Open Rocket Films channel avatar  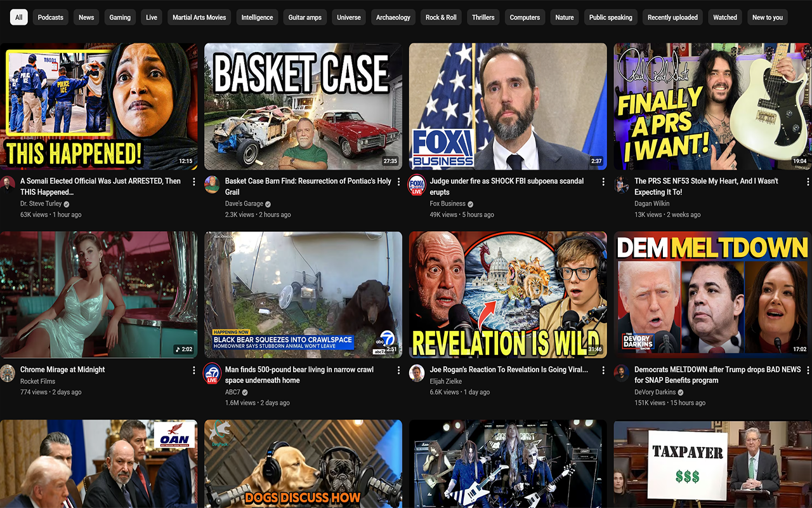coord(8,373)
